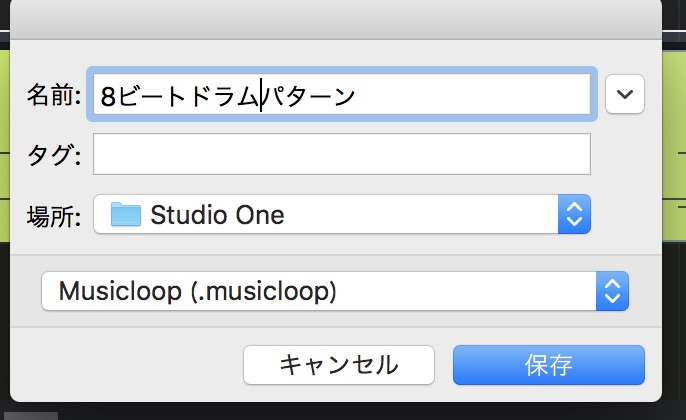The image size is (686, 420).
Task: Click the blue arrows on the format selector
Action: pyautogui.click(x=611, y=291)
